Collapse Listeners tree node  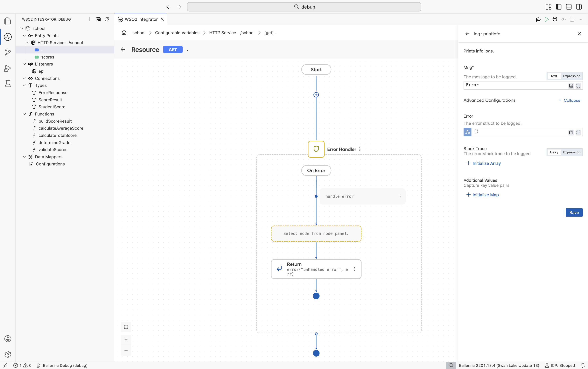tap(24, 64)
